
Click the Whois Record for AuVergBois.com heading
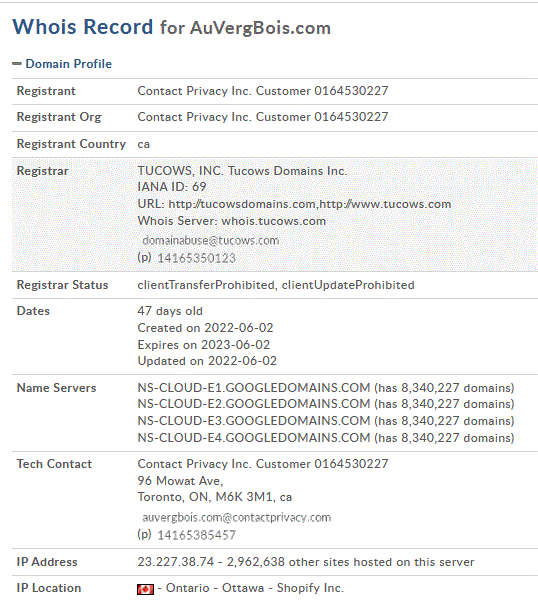tap(172, 27)
